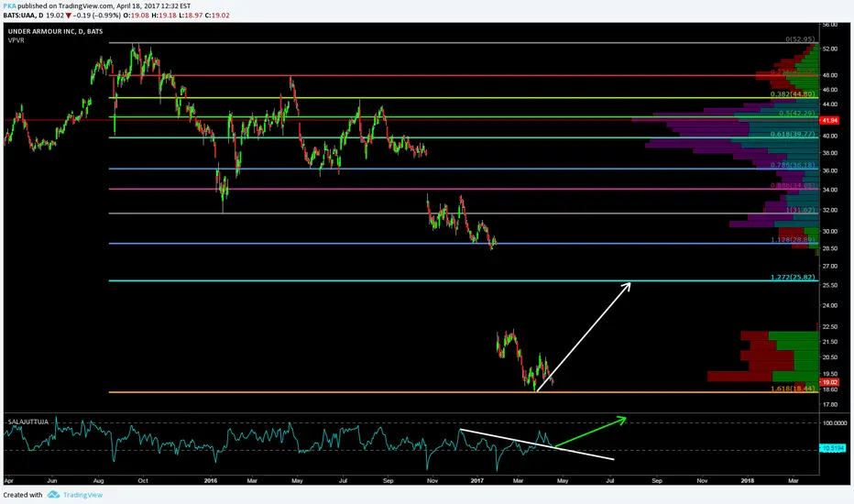The height and width of the screenshot is (504, 854).
Task: Click the 2016 label on time axis
Action: pos(210,480)
